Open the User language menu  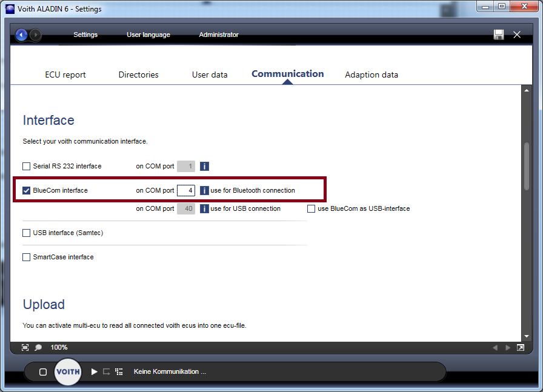[x=148, y=35]
